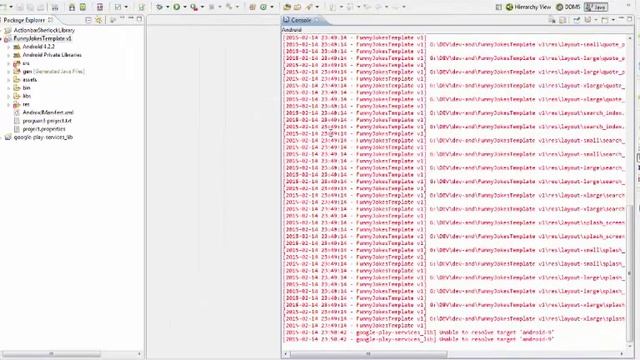Image resolution: width=640 pixels, height=360 pixels.
Task: Click the Android Lint check toolbar icon
Action: point(118,7)
